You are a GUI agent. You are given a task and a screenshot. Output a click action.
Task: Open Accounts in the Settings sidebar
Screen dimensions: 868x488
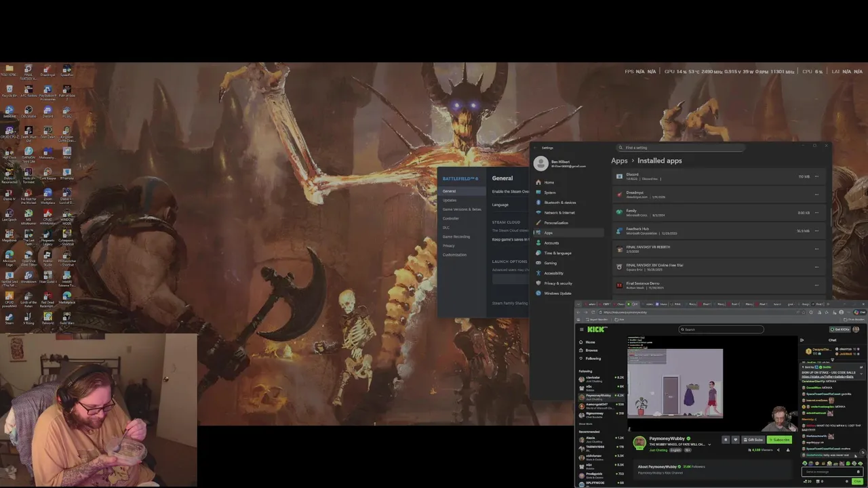pyautogui.click(x=568, y=243)
